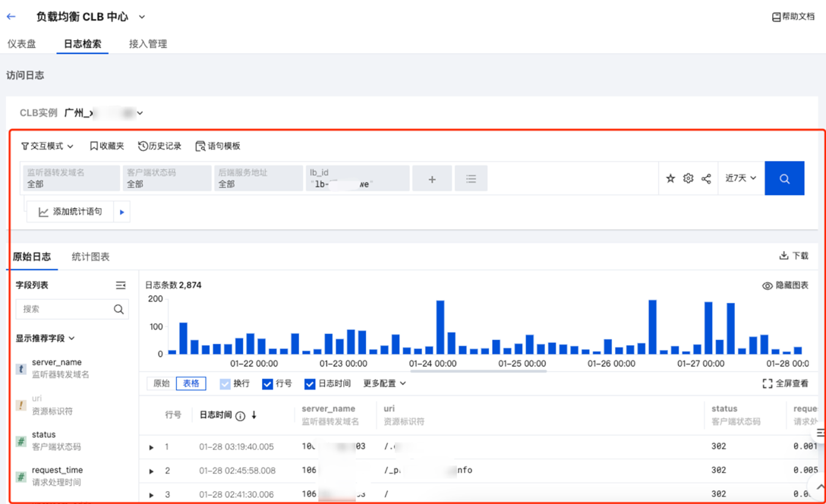Image resolution: width=826 pixels, height=504 pixels.
Task: Expand the 交互模式 dropdown
Action: [47, 146]
